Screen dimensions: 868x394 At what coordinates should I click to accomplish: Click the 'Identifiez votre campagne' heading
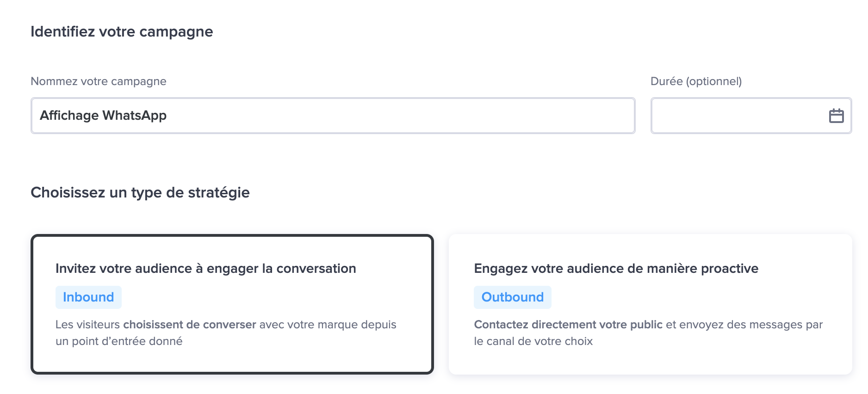click(122, 32)
